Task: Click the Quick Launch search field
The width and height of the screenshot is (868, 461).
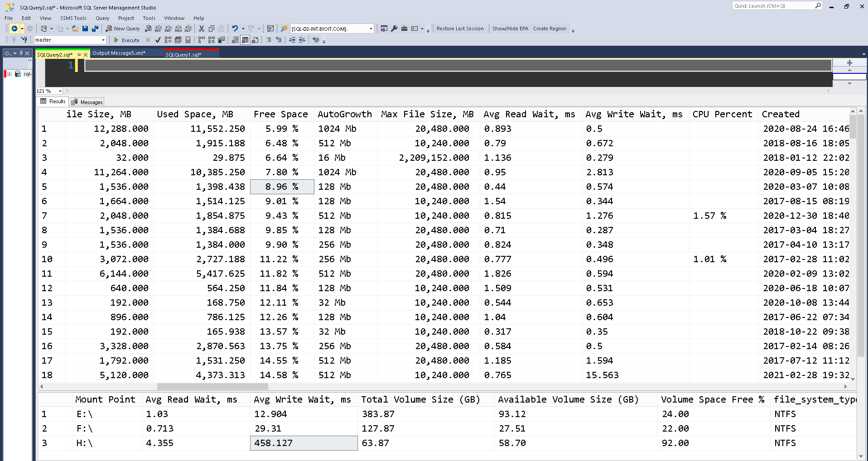Action: (773, 6)
